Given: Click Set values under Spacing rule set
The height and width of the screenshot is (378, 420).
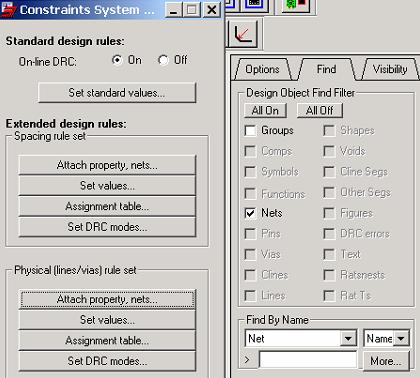Looking at the screenshot, I should (x=107, y=186).
